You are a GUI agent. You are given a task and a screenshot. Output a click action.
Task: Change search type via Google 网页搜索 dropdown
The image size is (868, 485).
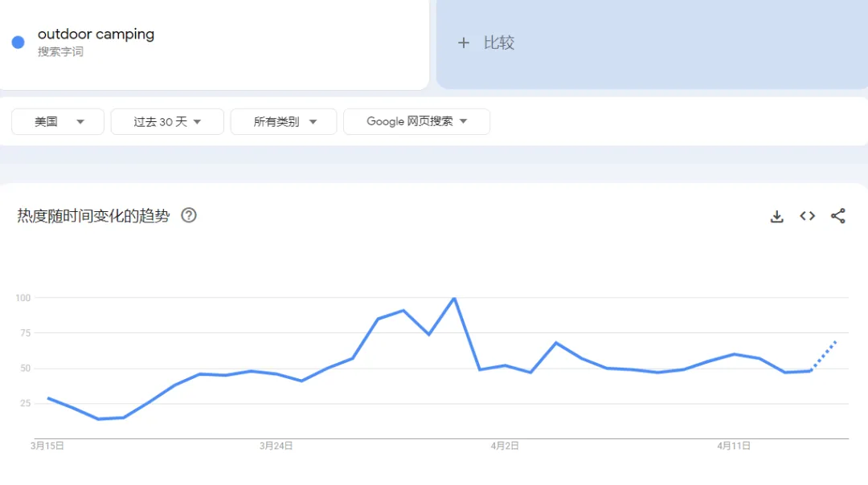(416, 121)
